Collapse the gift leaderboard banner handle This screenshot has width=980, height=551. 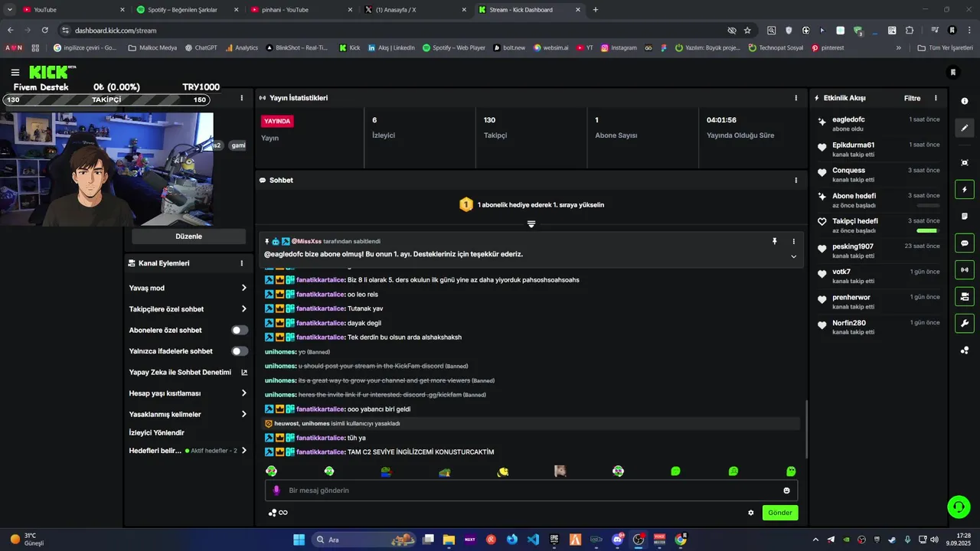tap(531, 224)
